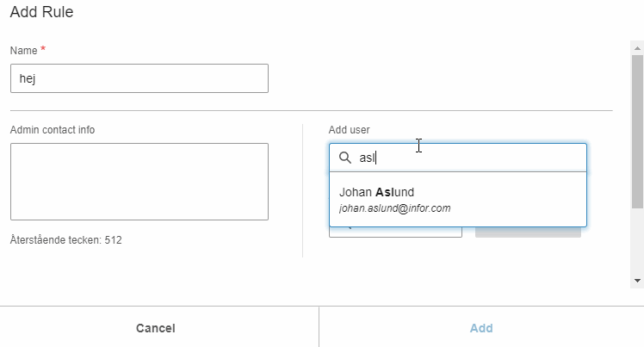This screenshot has width=644, height=347.
Task: Click the "Admin contact info" label
Action: coord(53,130)
